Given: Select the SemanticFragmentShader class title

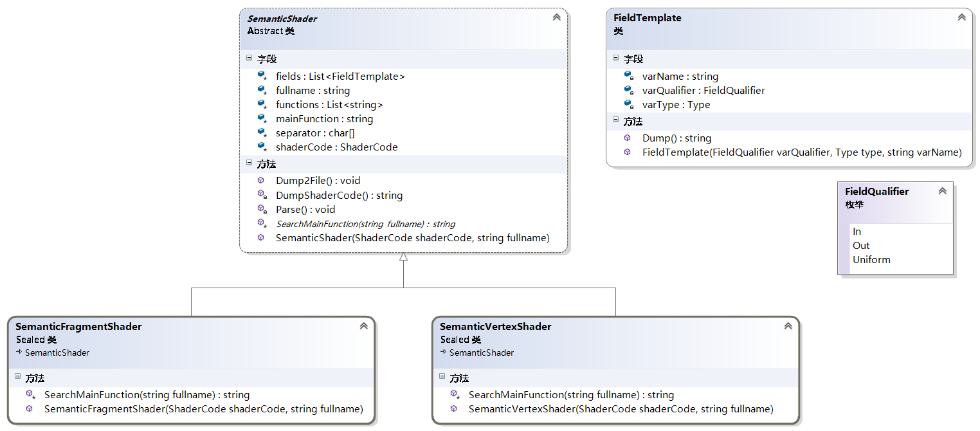Looking at the screenshot, I should 78,327.
